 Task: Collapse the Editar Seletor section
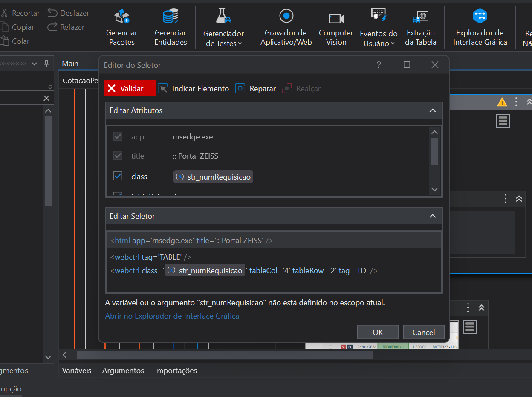coord(433,216)
